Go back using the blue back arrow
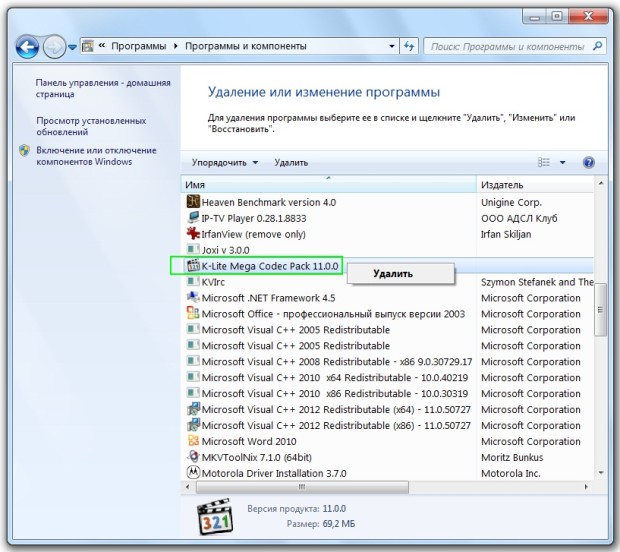The height and width of the screenshot is (552, 620). point(27,47)
